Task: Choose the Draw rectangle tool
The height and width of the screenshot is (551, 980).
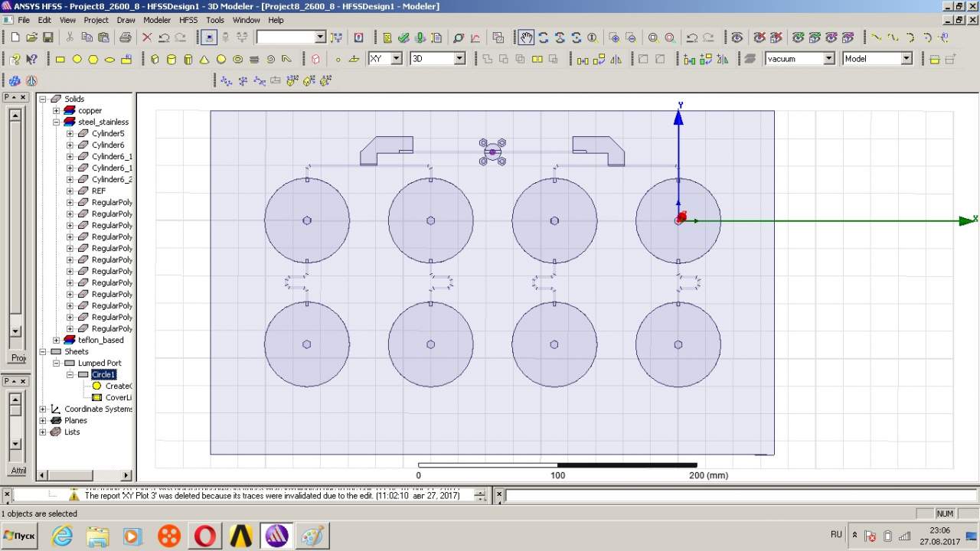Action: 60,59
